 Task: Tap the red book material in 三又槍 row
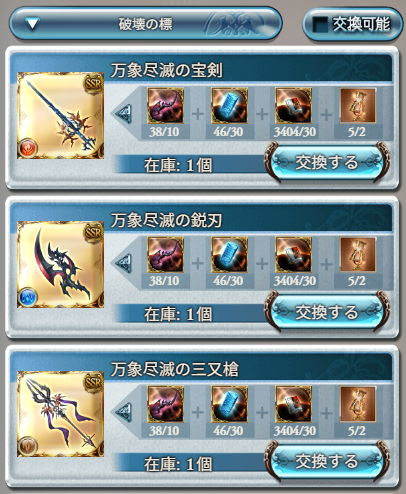(293, 404)
